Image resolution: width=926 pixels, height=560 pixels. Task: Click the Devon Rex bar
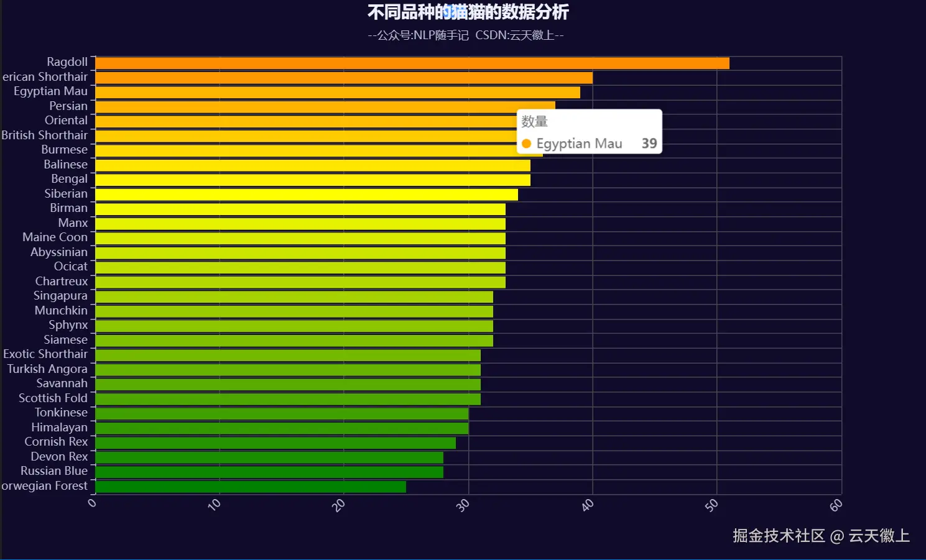[269, 457]
